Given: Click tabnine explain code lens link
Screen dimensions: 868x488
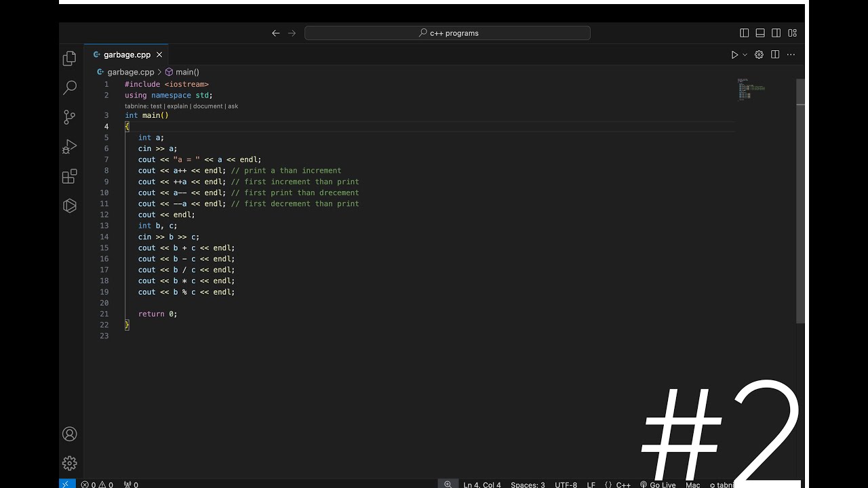Looking at the screenshot, I should [178, 106].
